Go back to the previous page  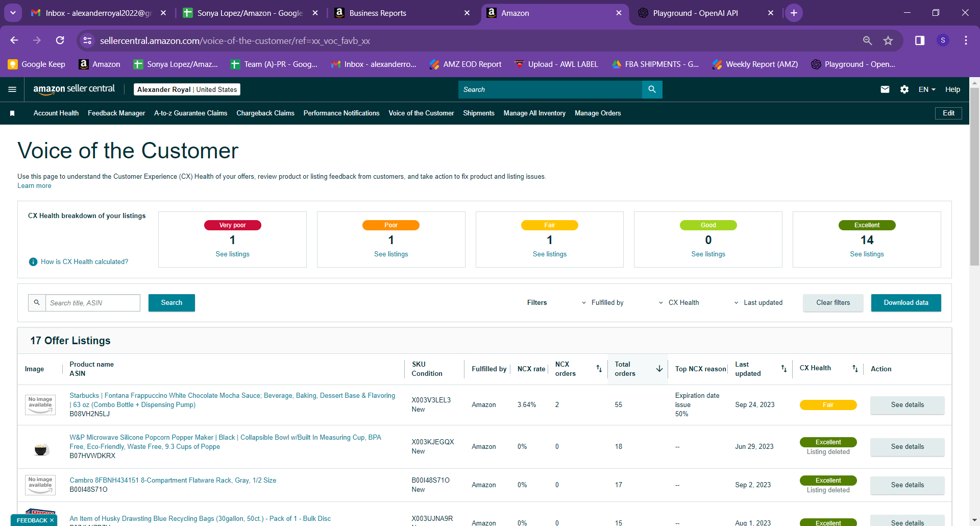coord(14,40)
